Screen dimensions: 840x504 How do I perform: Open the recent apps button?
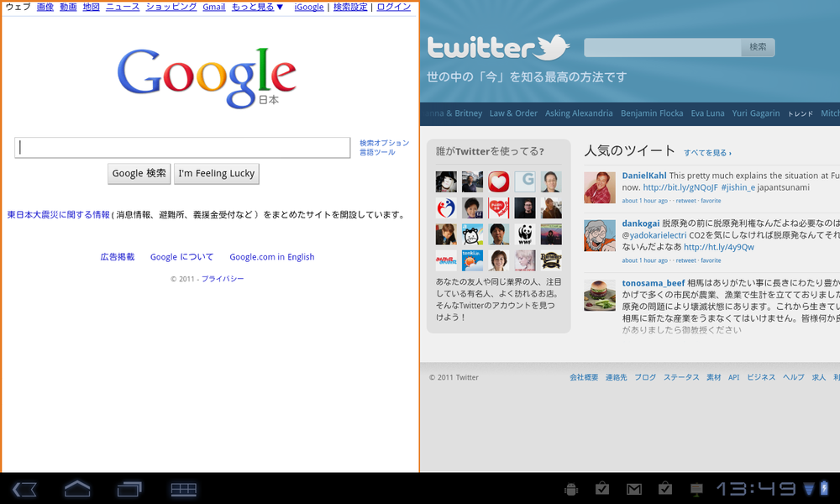coord(129,489)
